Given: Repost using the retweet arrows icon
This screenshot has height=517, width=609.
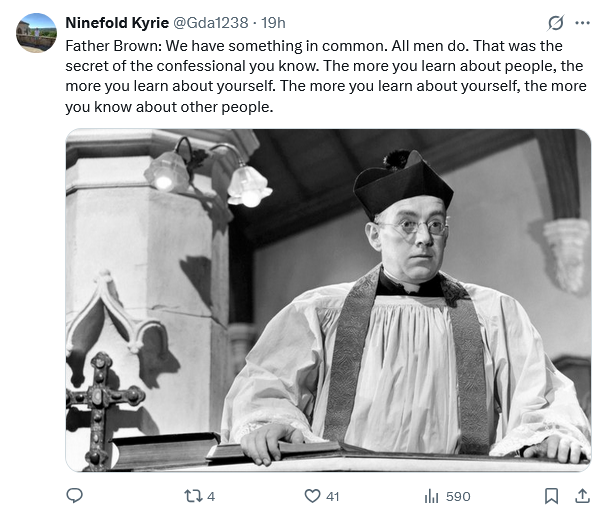Looking at the screenshot, I should click(193, 496).
